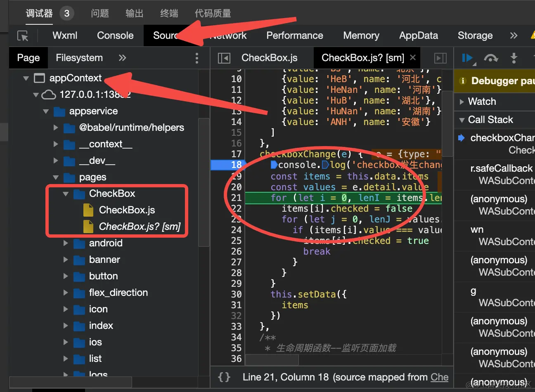This screenshot has width=535, height=392.
Task: Step over next function call
Action: click(x=491, y=58)
